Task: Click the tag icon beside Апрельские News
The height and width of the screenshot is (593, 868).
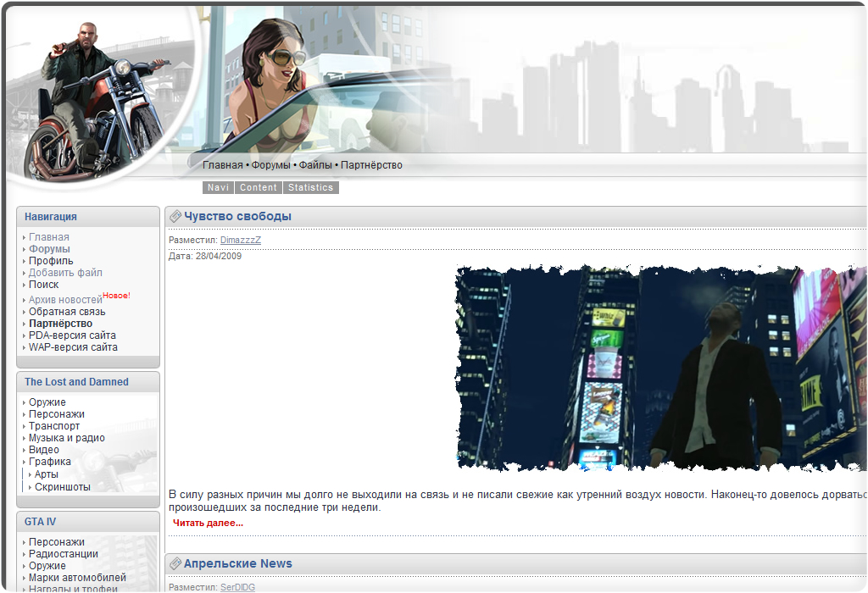Action: pos(175,563)
